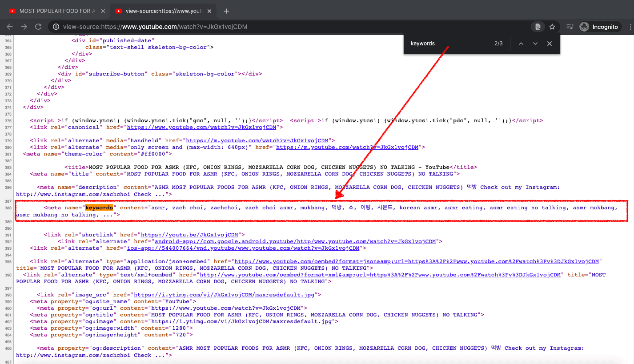
Task: Jump to next keywords match arrow
Action: click(535, 43)
